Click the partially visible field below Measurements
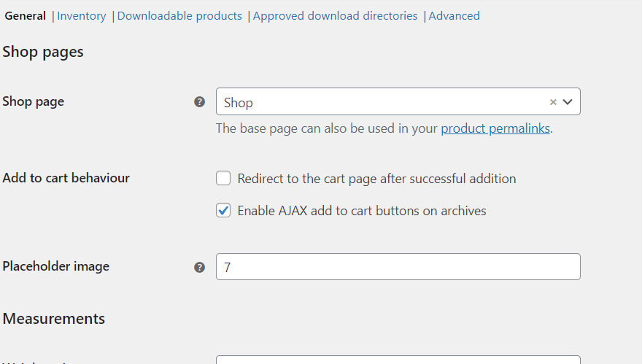This screenshot has height=364, width=642. (x=398, y=360)
